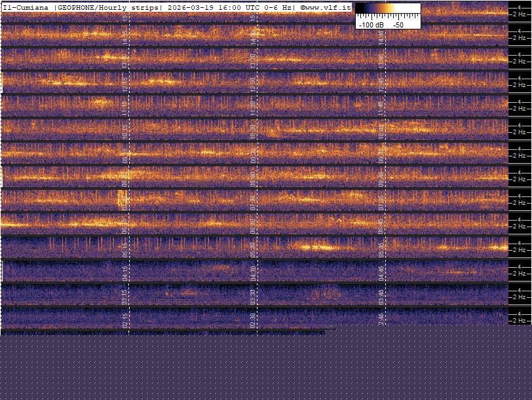The width and height of the screenshot is (532, 400).
Task: Click the 12:45 time marker
Action: 381,84
